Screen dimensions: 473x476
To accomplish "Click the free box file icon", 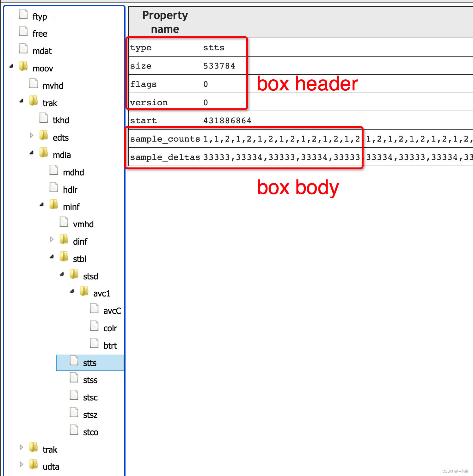I will 23,31.
